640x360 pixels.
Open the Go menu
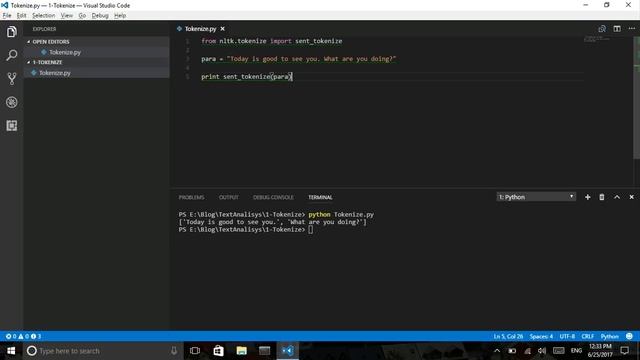point(82,16)
